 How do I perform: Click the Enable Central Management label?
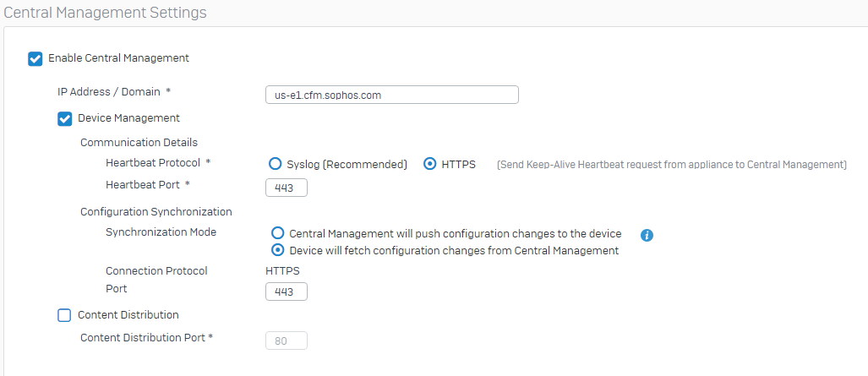point(118,57)
